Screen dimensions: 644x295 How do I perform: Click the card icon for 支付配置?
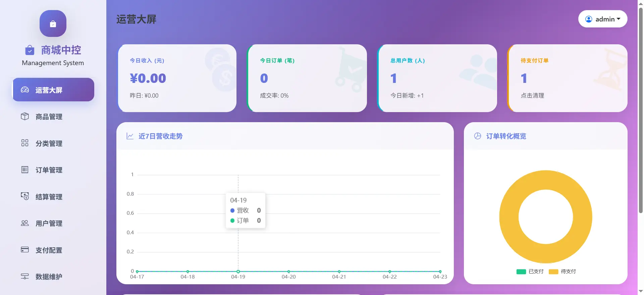pyautogui.click(x=25, y=250)
